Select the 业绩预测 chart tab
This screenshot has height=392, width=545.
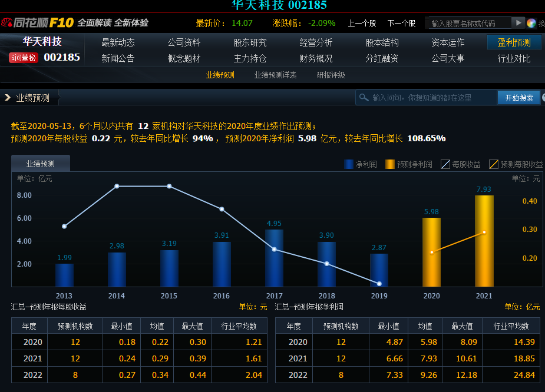click(x=41, y=164)
